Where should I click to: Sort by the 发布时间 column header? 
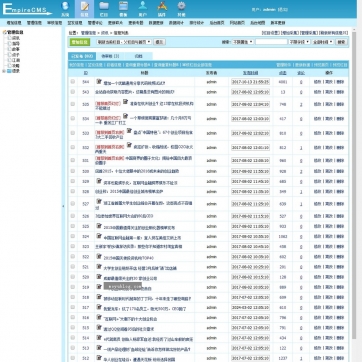pos(250,73)
